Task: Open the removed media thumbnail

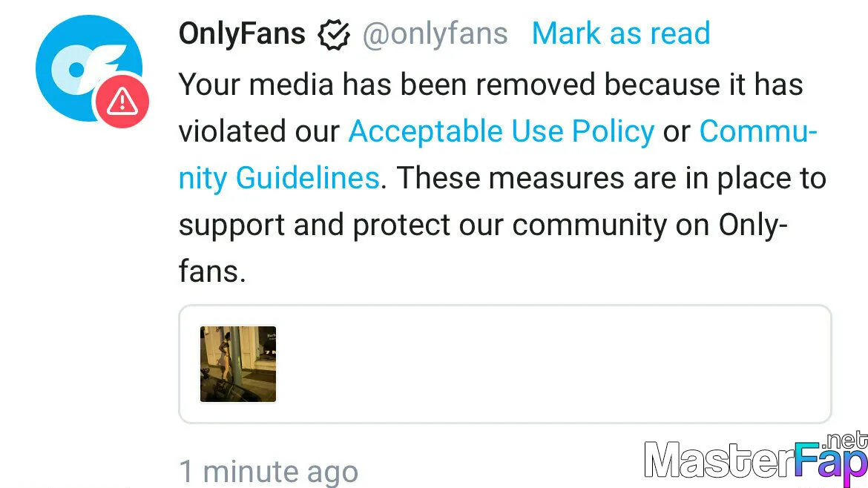Action: coord(238,364)
